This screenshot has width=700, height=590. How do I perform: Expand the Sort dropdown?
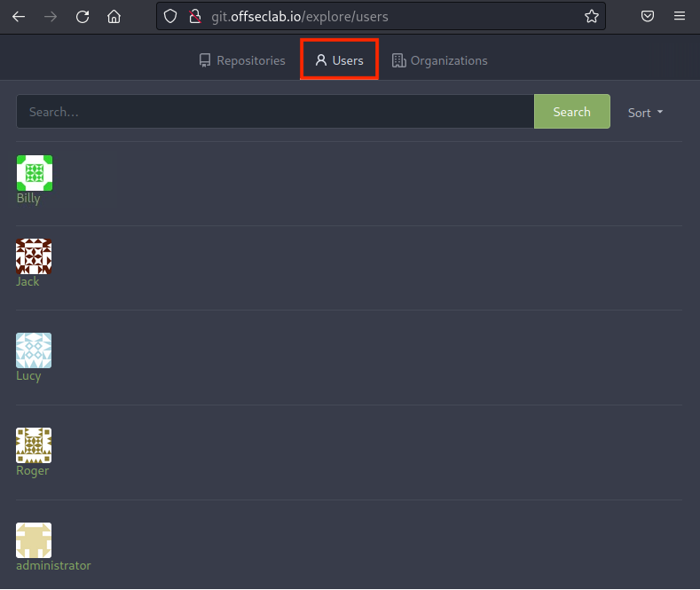(x=645, y=113)
